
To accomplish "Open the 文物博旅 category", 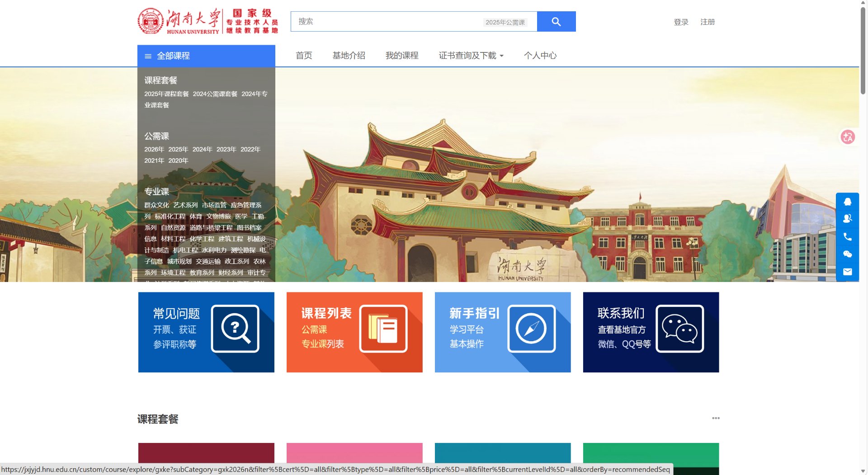I will pyautogui.click(x=218, y=216).
